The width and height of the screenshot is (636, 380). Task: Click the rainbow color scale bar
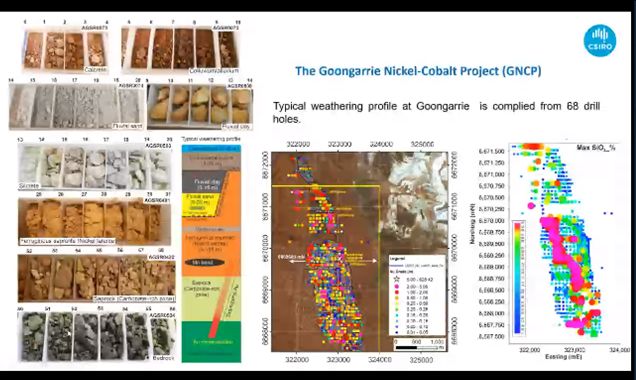click(x=517, y=278)
